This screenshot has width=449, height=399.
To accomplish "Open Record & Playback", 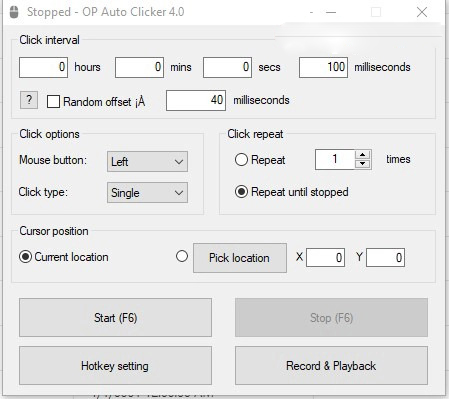I will [331, 365].
